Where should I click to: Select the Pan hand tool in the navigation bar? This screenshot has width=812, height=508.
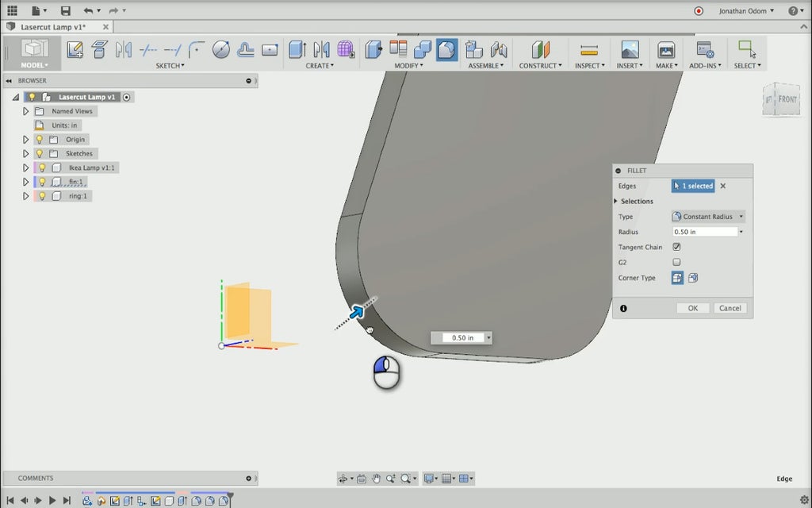pyautogui.click(x=377, y=479)
